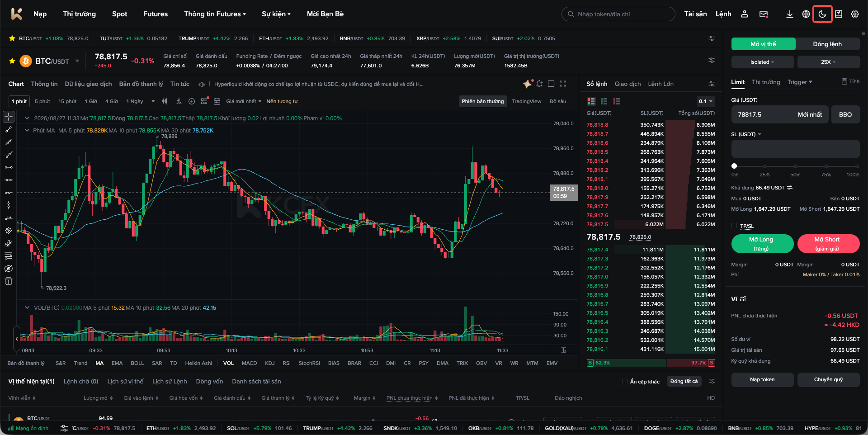Select the crosshair drawing tool

9,117
